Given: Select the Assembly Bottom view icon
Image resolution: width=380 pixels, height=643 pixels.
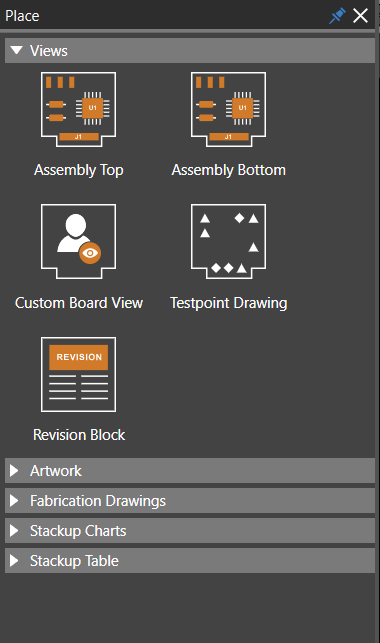Looking at the screenshot, I should coord(228,109).
